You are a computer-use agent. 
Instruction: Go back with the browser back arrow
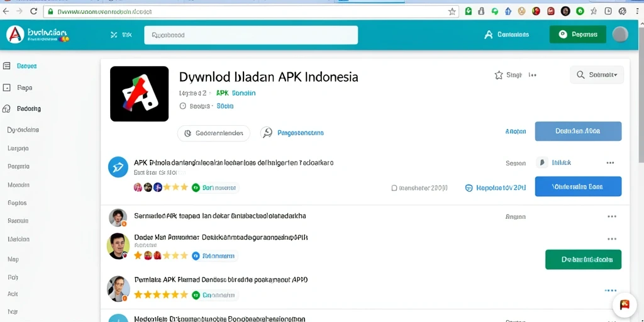click(x=6, y=11)
